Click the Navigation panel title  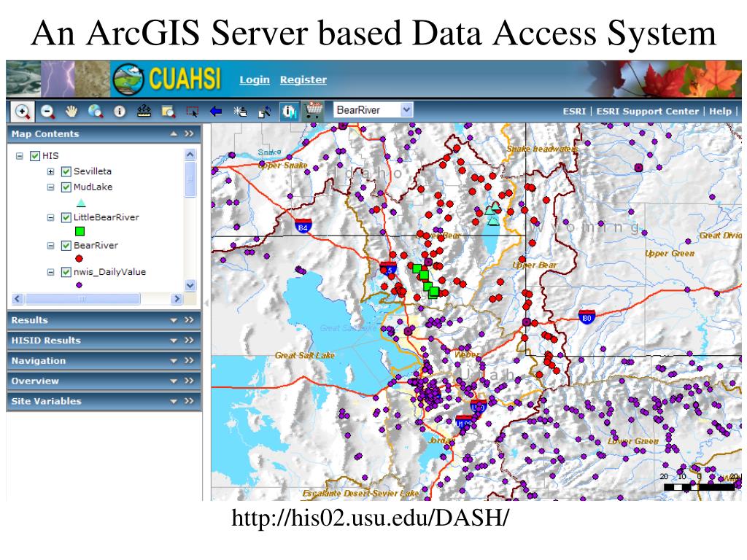click(39, 360)
